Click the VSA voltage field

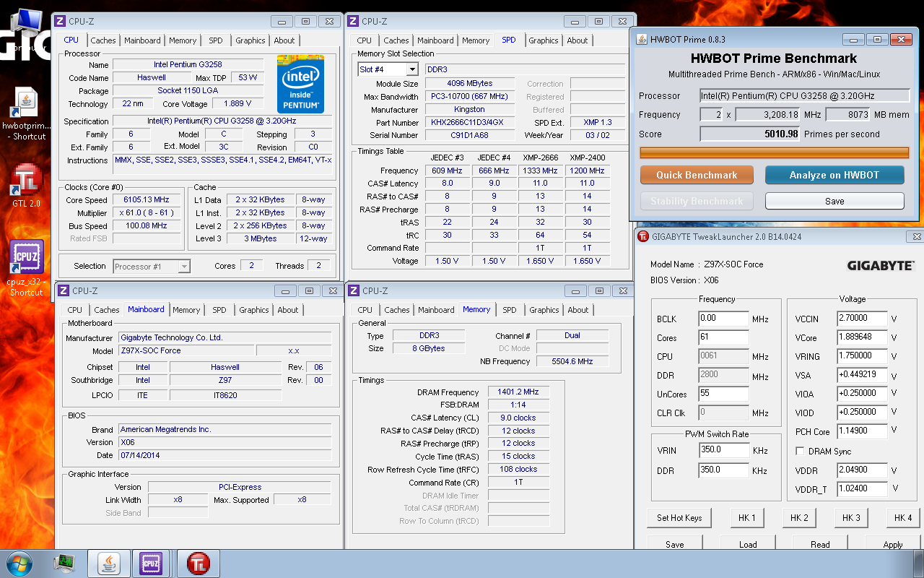point(863,374)
